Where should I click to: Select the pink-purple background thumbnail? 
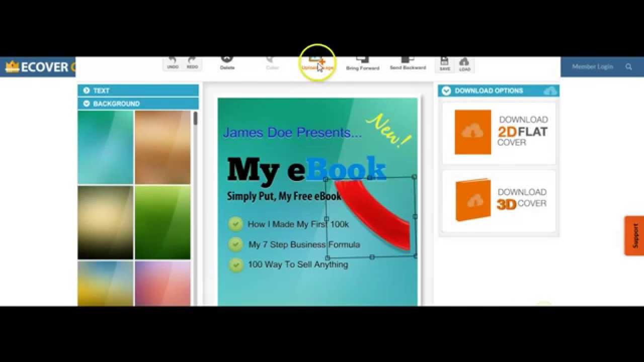(163, 284)
